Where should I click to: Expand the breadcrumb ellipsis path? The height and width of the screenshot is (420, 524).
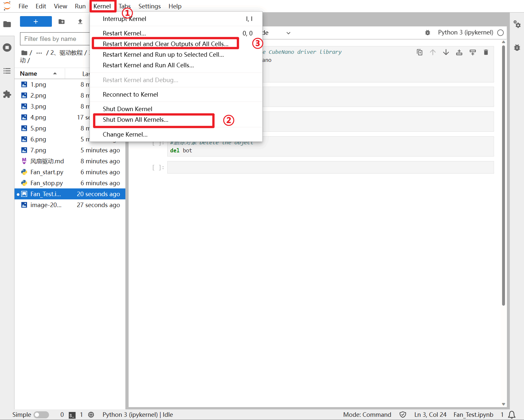39,53
